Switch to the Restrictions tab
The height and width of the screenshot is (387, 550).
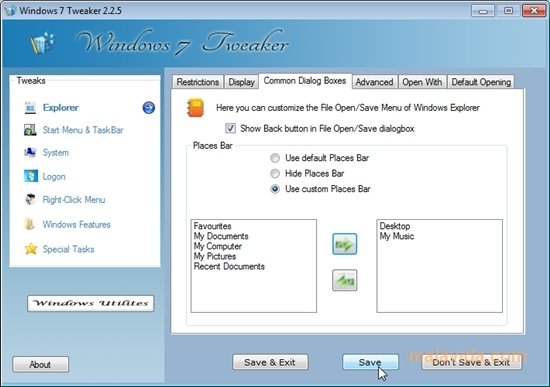(198, 82)
